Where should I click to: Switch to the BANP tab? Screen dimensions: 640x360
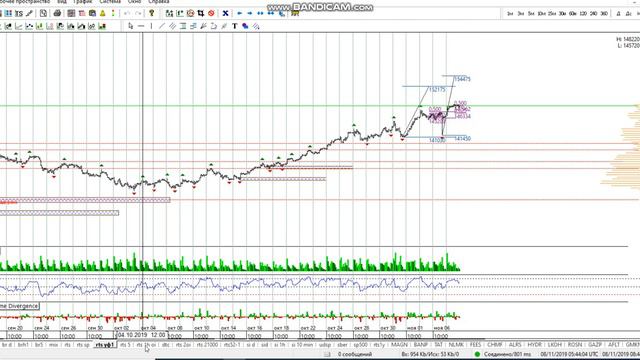(x=421, y=345)
